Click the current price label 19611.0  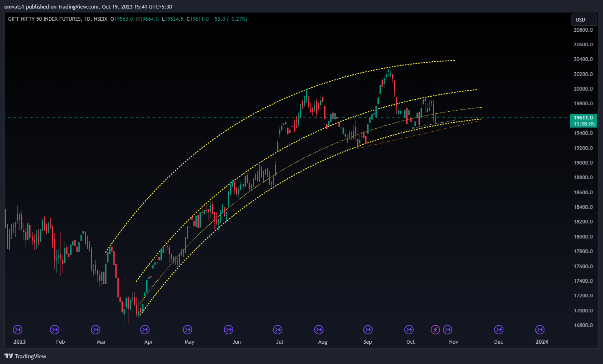point(583,118)
